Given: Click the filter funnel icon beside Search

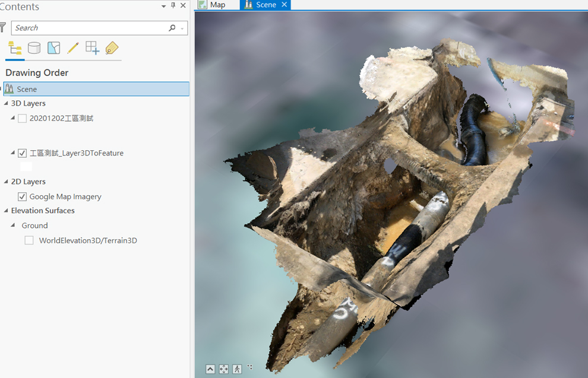Looking at the screenshot, I should pyautogui.click(x=2, y=28).
